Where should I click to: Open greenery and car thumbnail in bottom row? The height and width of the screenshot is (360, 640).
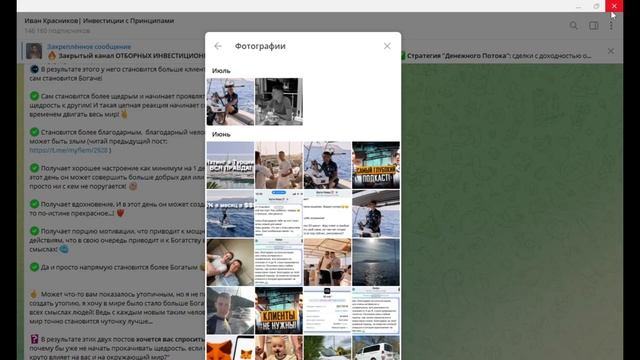pyautogui.click(x=327, y=348)
